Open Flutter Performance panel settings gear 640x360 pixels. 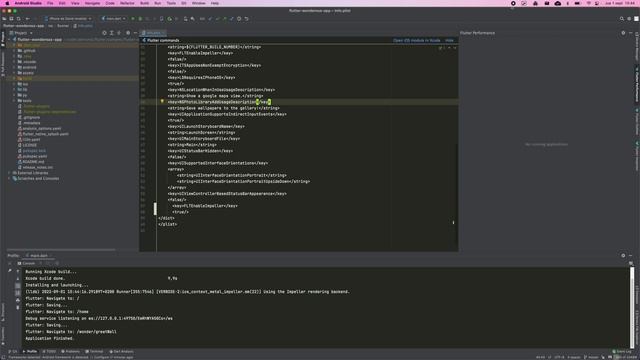623,33
